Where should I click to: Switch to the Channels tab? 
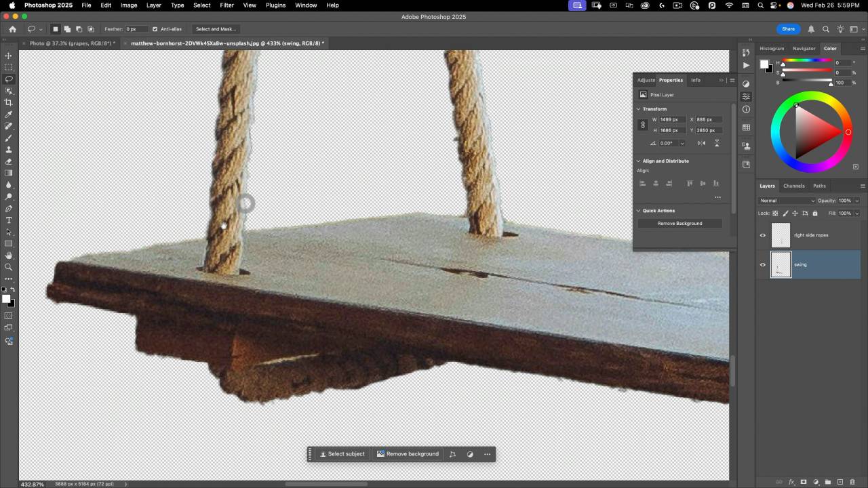tap(793, 186)
